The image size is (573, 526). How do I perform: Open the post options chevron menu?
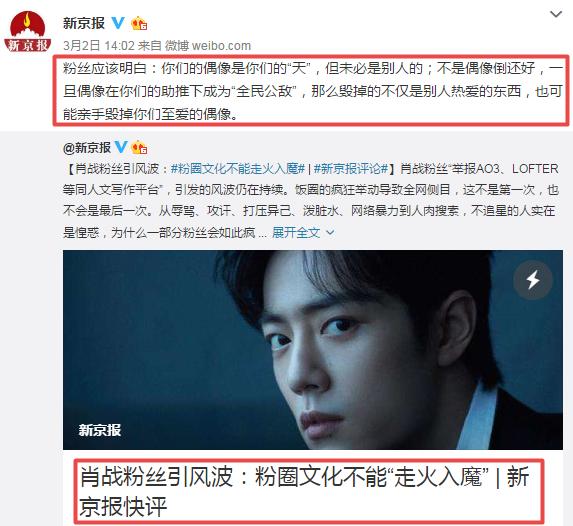coord(556,14)
